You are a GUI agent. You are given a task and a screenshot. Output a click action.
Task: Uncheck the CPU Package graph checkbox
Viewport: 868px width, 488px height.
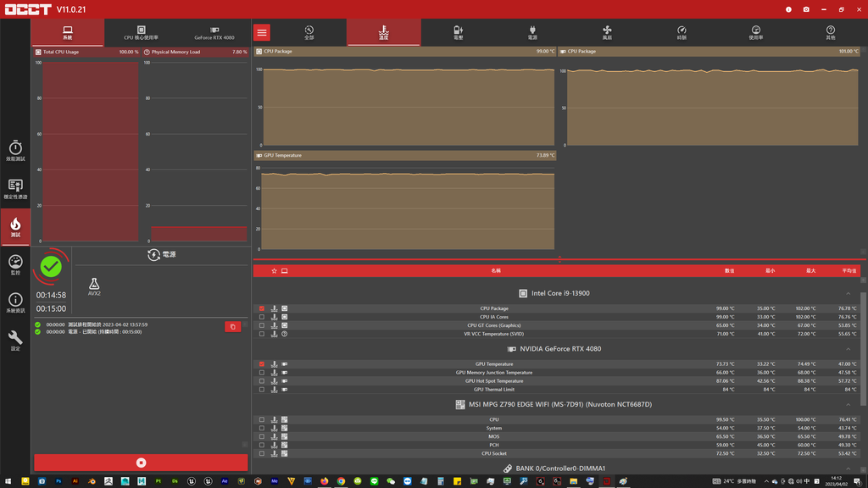pos(262,308)
